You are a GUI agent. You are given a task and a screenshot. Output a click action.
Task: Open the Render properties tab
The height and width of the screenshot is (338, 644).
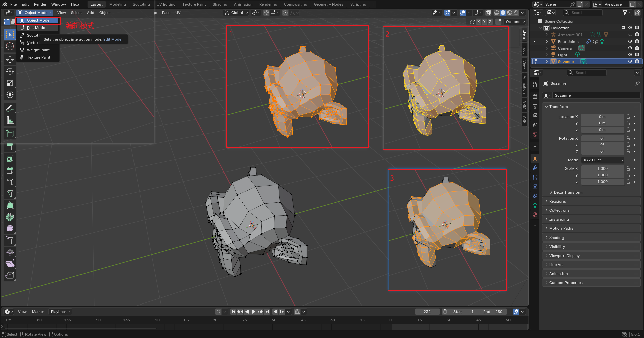tap(535, 96)
